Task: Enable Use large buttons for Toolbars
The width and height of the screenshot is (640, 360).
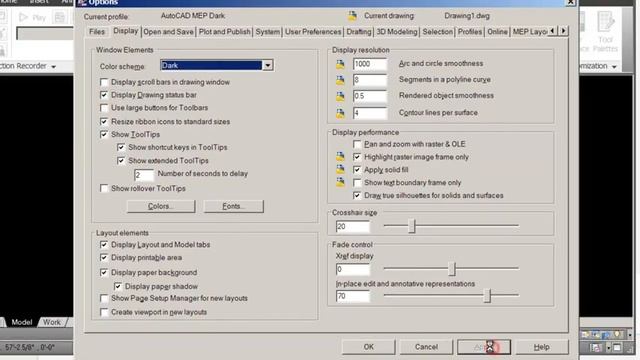Action: point(104,108)
